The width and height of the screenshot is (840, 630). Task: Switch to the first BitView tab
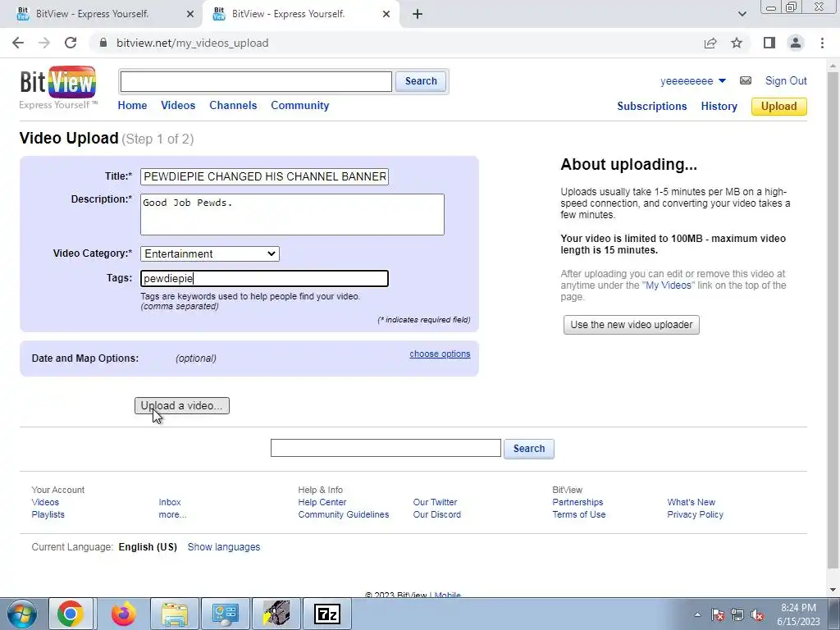[x=102, y=14]
